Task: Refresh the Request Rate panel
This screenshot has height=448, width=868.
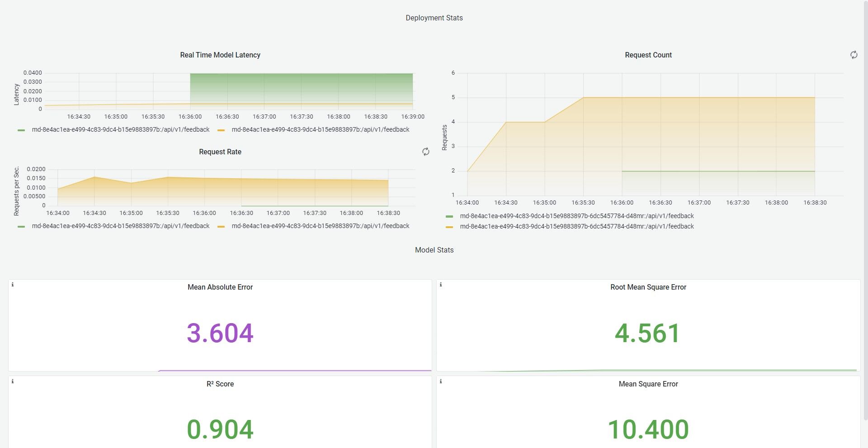Action: pos(425,152)
